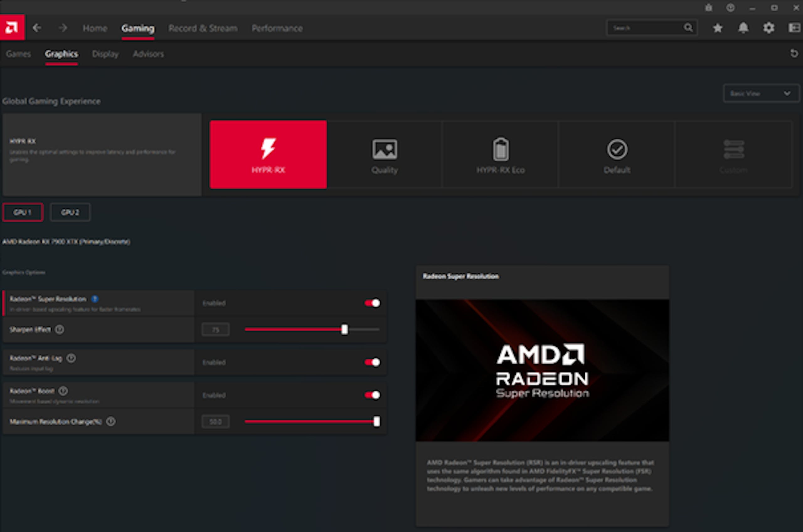This screenshot has height=532, width=803.
Task: Open notifications bell
Action: tap(743, 28)
